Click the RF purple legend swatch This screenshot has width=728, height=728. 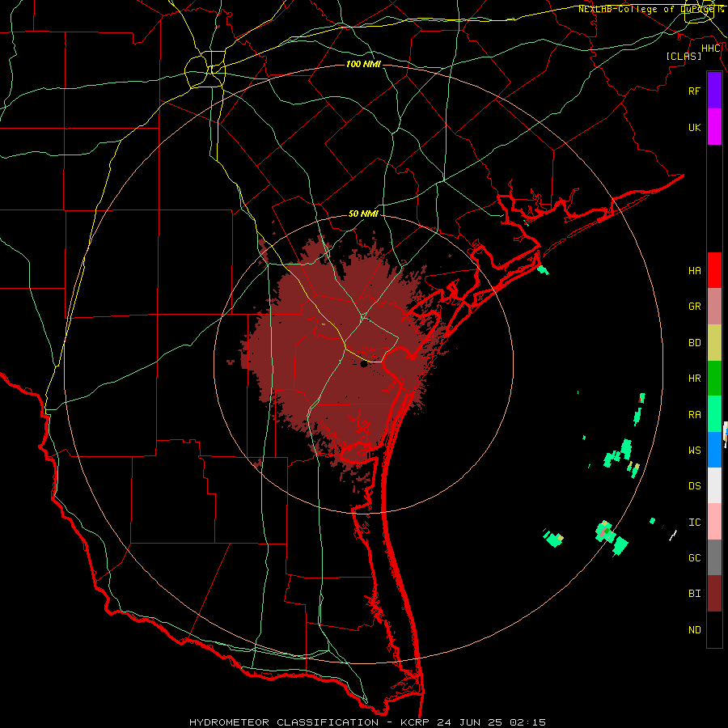(x=714, y=91)
